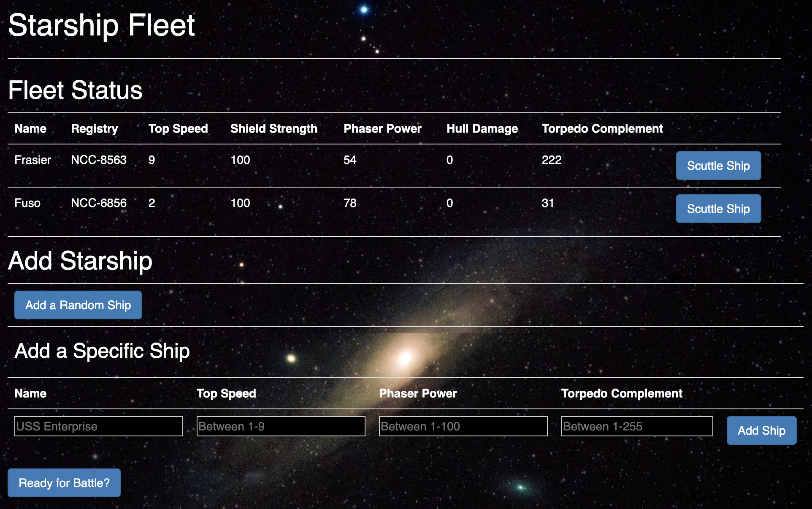Click the Shield Strength column header
This screenshot has height=509, width=812.
pyautogui.click(x=273, y=128)
